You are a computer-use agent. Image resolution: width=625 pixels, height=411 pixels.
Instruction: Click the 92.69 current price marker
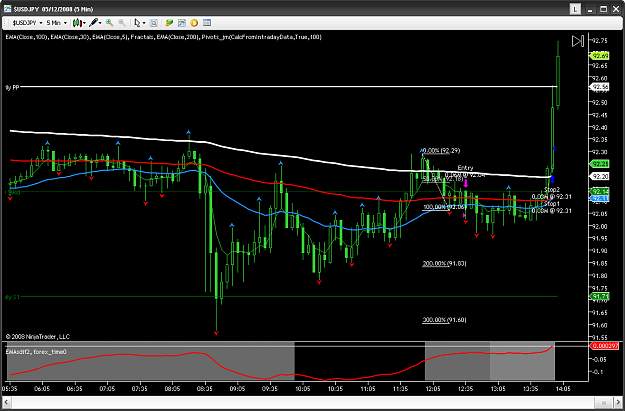599,56
